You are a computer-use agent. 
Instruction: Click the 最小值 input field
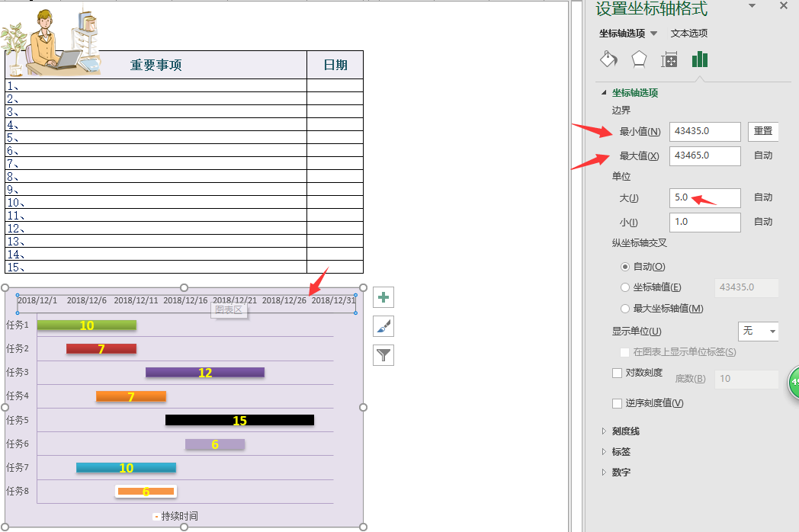point(704,131)
